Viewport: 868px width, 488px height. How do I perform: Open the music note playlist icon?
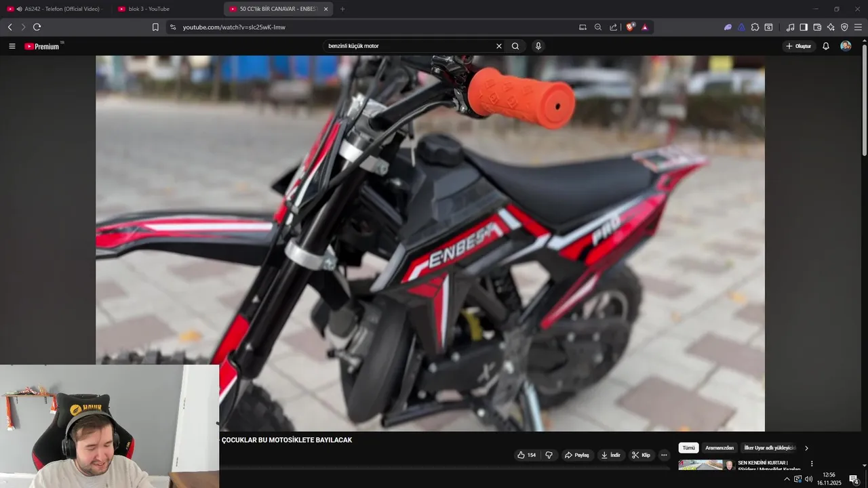(x=790, y=27)
